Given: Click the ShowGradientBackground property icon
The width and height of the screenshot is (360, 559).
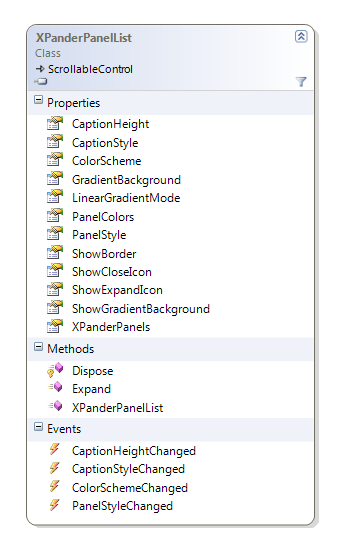Looking at the screenshot, I should pos(55,308).
